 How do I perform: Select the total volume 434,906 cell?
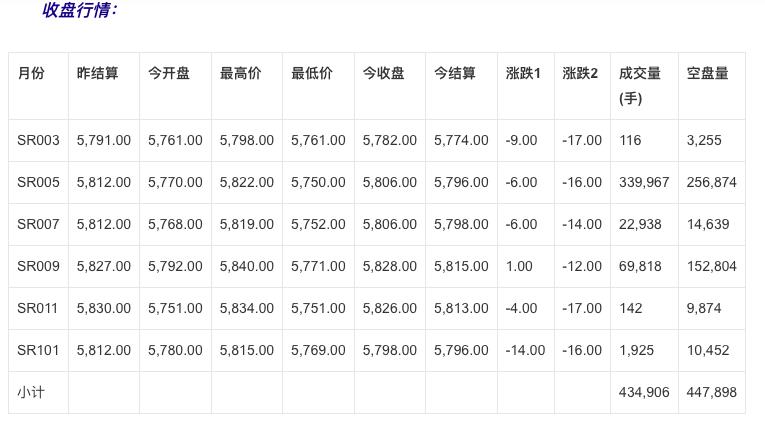click(644, 393)
